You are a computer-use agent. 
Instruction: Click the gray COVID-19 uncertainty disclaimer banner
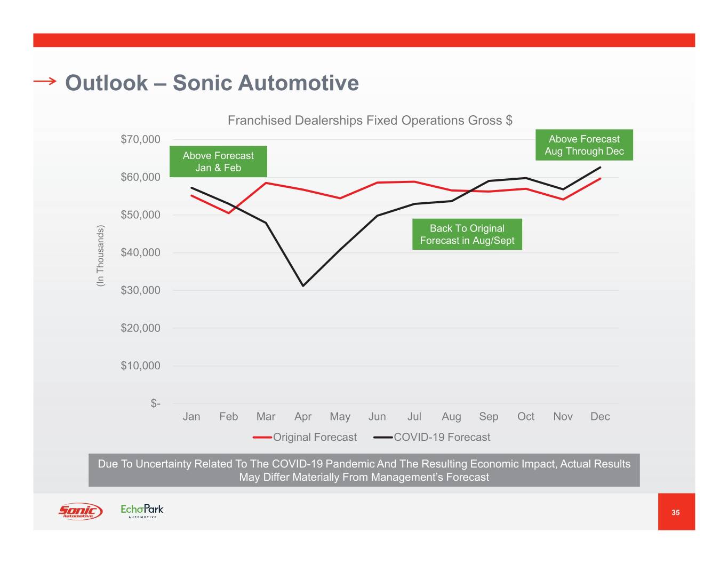click(364, 470)
